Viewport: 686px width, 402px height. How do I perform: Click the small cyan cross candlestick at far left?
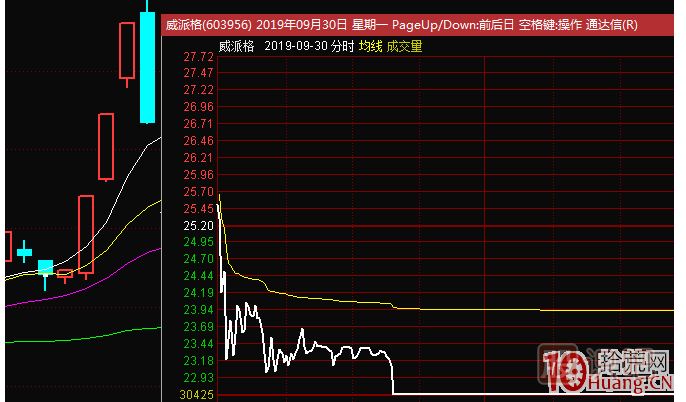tap(24, 253)
